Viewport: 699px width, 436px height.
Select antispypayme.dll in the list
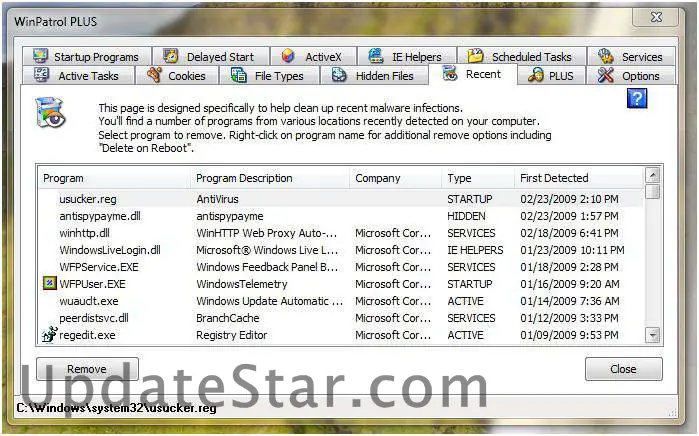[x=100, y=216]
